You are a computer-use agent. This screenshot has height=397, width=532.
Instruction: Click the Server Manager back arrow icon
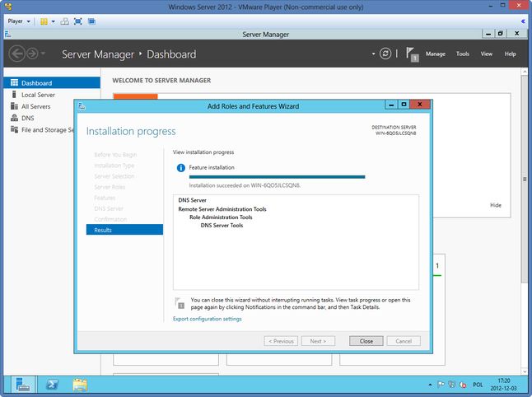[x=16, y=54]
